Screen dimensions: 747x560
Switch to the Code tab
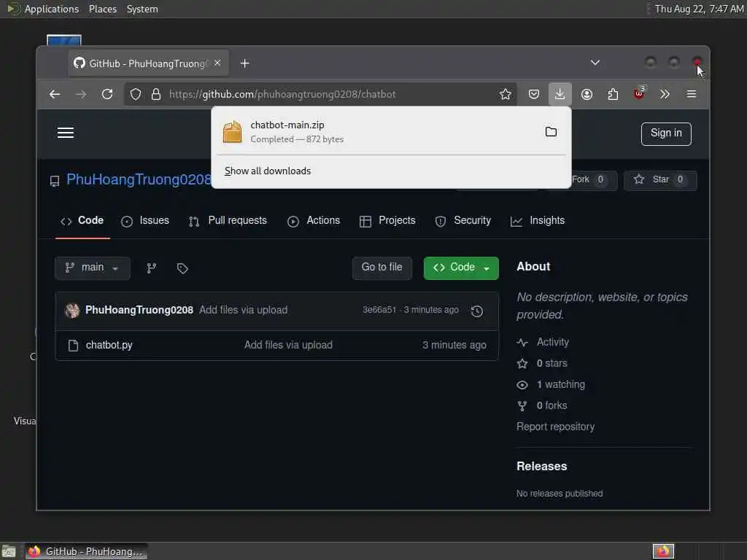click(82, 220)
